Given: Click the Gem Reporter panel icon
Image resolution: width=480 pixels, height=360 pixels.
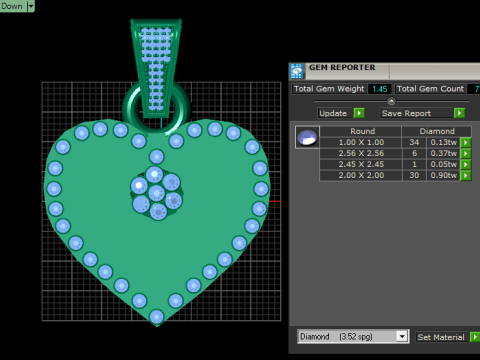Looking at the screenshot, I should 296,71.
